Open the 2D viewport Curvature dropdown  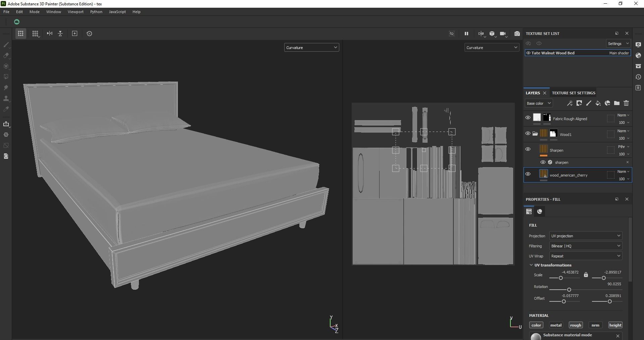point(492,48)
